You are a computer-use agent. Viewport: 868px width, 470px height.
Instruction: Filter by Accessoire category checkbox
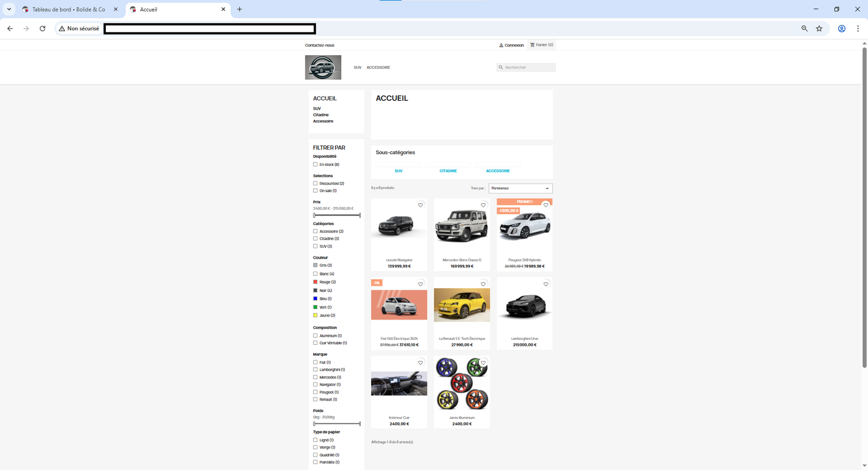315,231
